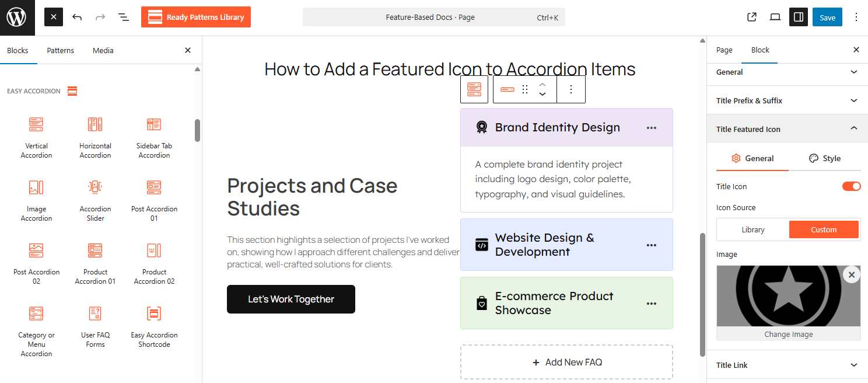Click Change Image under the thumbnail
Screen dimensions: 868x383
[x=789, y=335]
